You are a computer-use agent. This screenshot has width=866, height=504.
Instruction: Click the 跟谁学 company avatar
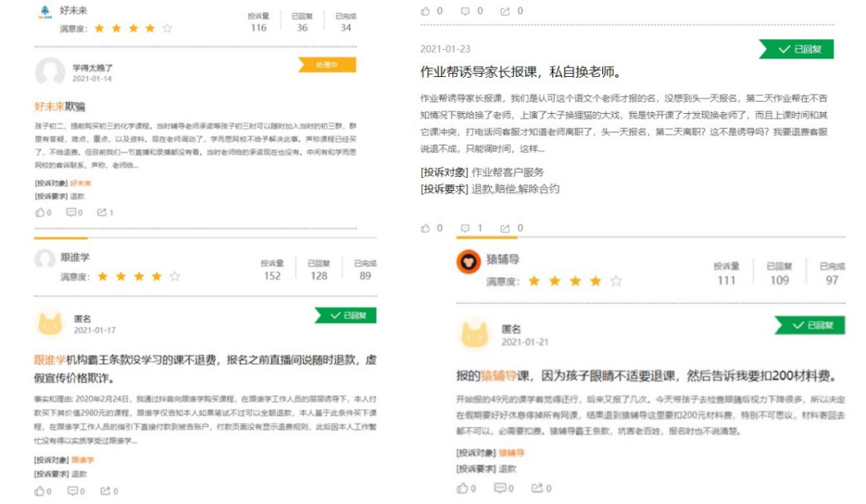pos(45,259)
